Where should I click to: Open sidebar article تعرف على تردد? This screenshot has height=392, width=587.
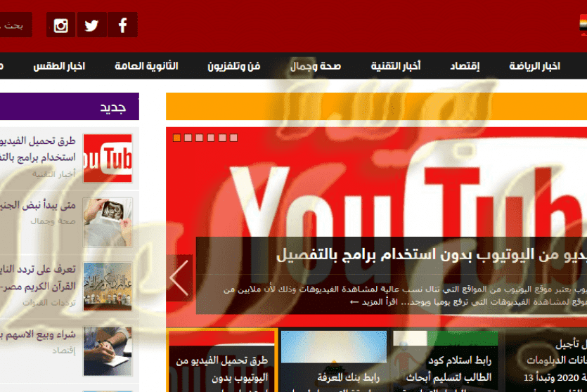coord(38,277)
